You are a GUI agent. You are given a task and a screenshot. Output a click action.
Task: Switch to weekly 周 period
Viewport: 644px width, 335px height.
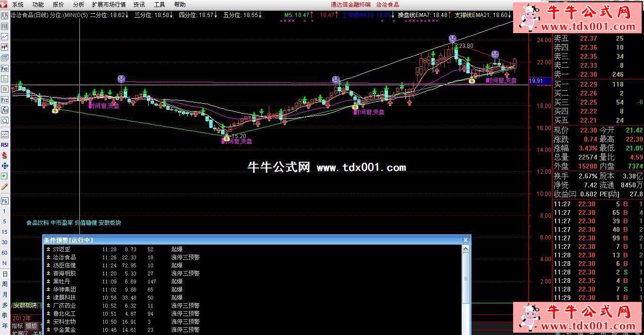[x=5, y=284]
